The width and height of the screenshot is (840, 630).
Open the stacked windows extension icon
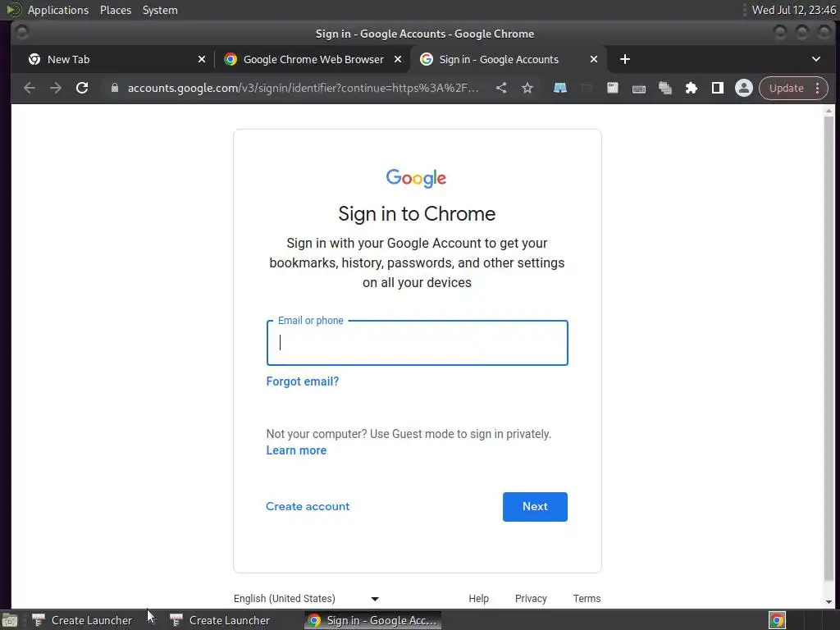664,88
